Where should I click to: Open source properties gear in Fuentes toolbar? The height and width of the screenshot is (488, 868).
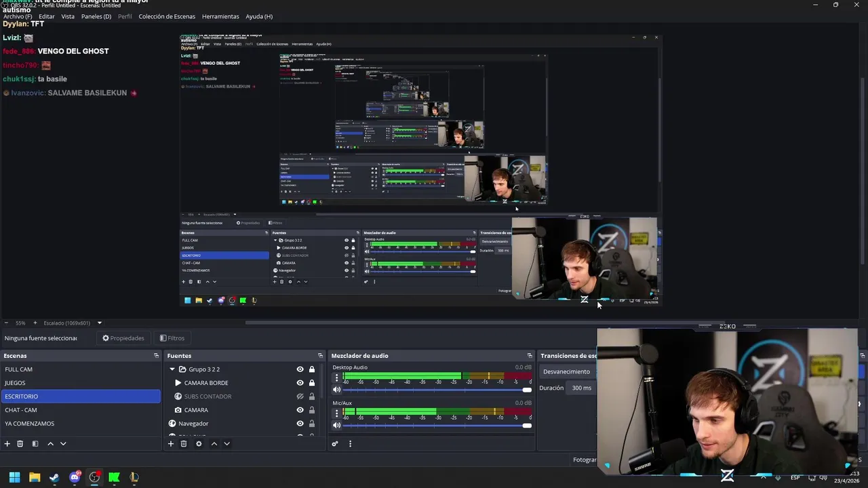(x=199, y=444)
